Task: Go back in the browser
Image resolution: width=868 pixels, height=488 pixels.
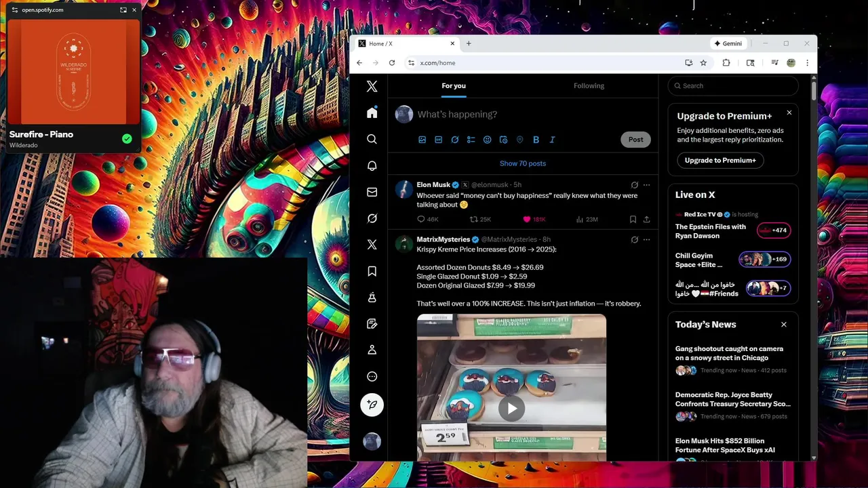Action: click(x=359, y=63)
